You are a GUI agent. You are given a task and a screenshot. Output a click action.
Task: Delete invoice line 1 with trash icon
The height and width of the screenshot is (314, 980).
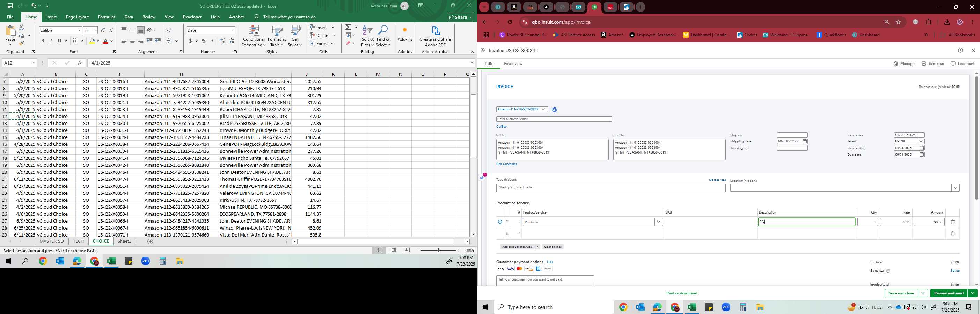pos(953,222)
